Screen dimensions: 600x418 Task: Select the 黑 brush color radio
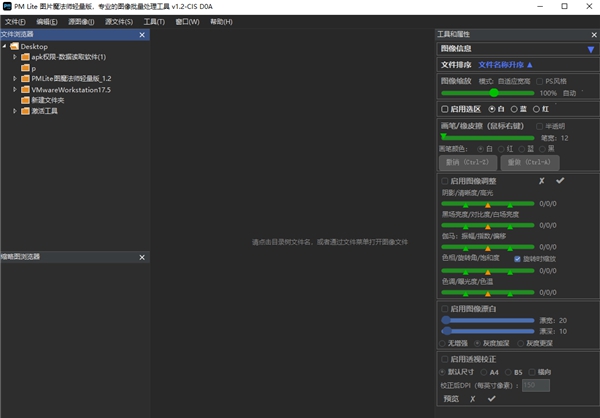tap(542, 149)
